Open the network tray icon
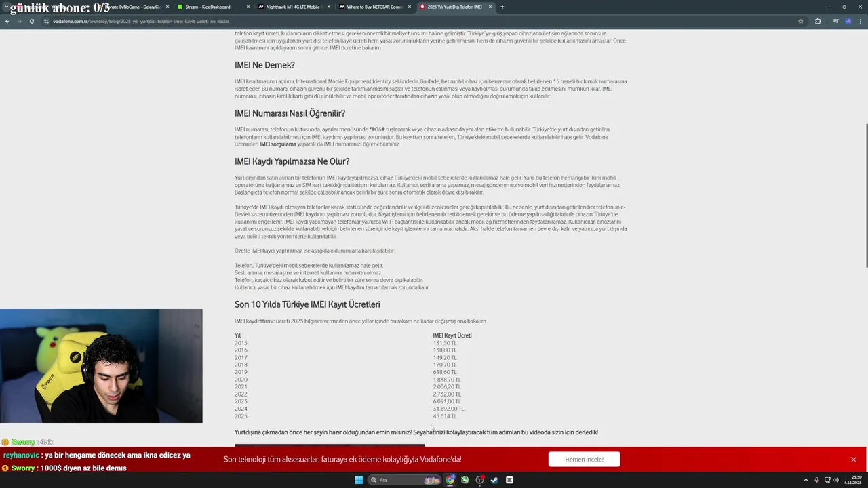Image resolution: width=868 pixels, height=488 pixels. (826, 480)
